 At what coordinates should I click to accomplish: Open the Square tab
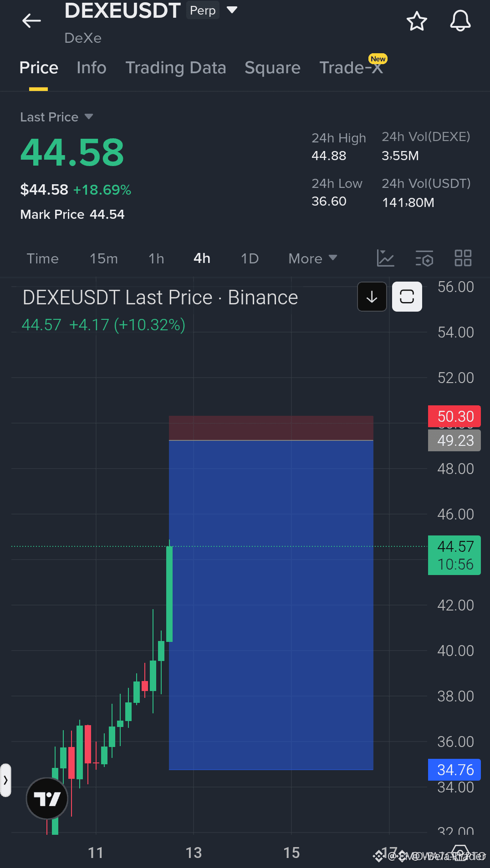tap(272, 68)
